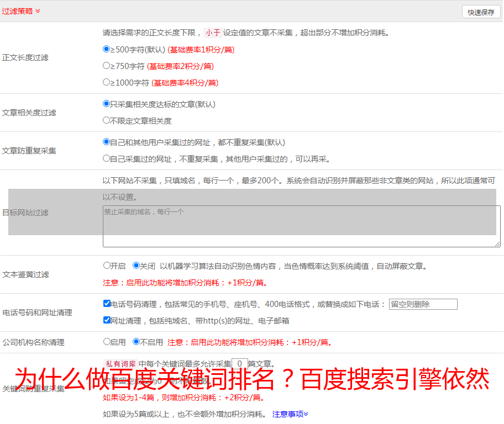The width and height of the screenshot is (504, 424).
Task: Click the 文本鉴黄过滤 row label
Action: (x=26, y=274)
